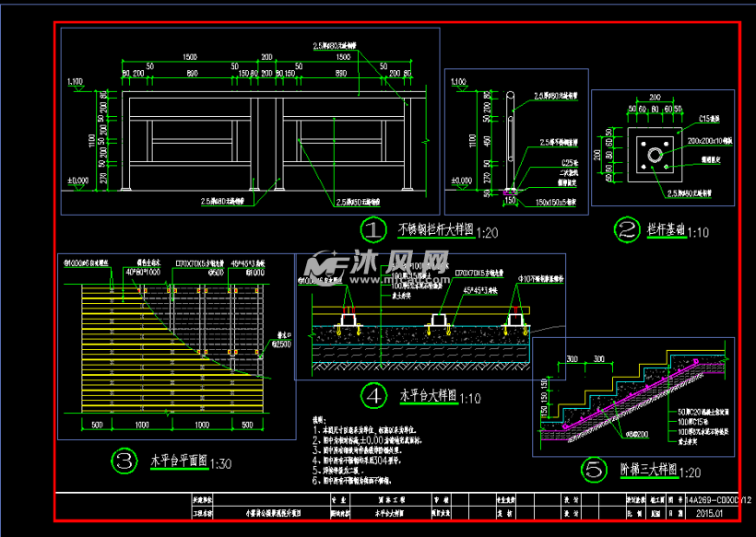Click the green circled number 5 marker
Viewport: 756px width, 537px height.
594,470
